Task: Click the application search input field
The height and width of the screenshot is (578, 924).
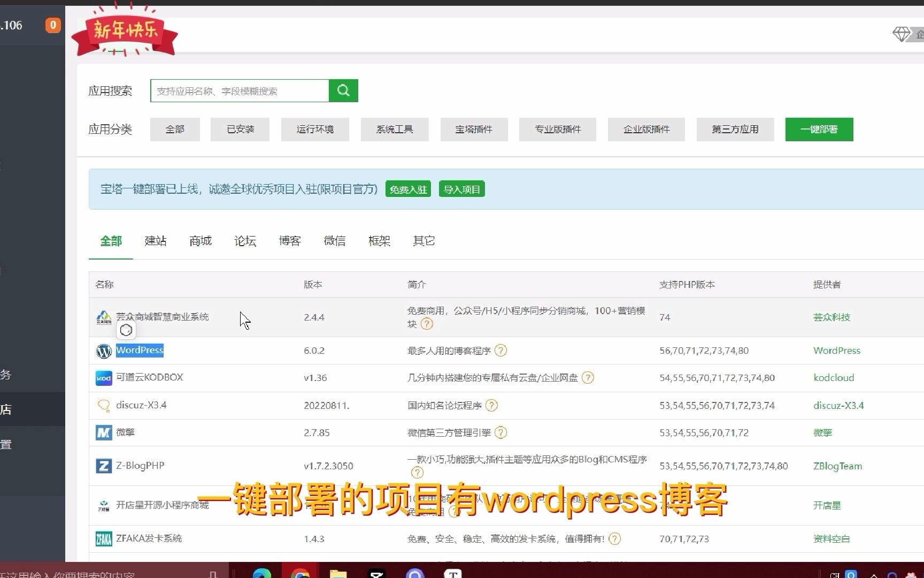Action: pos(240,90)
